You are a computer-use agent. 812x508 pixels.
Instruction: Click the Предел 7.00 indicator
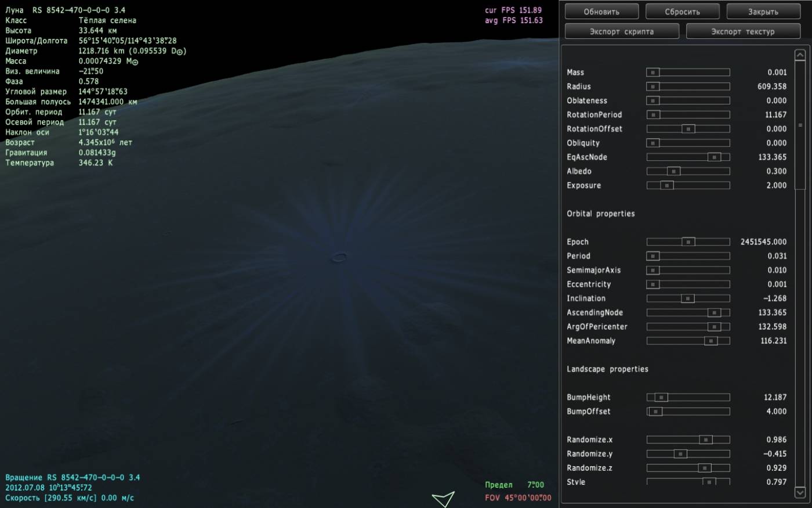coord(514,485)
